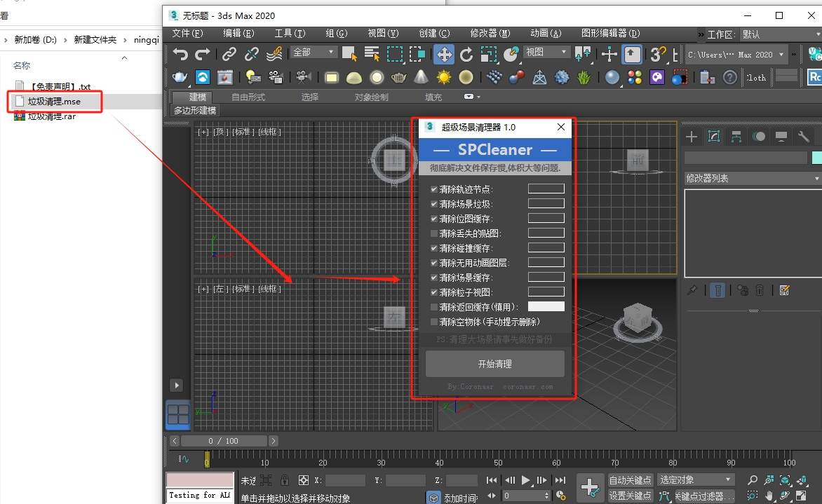The image size is (822, 504).
Task: Uncheck the 清除碰撞缓存 checkbox
Action: tap(434, 248)
